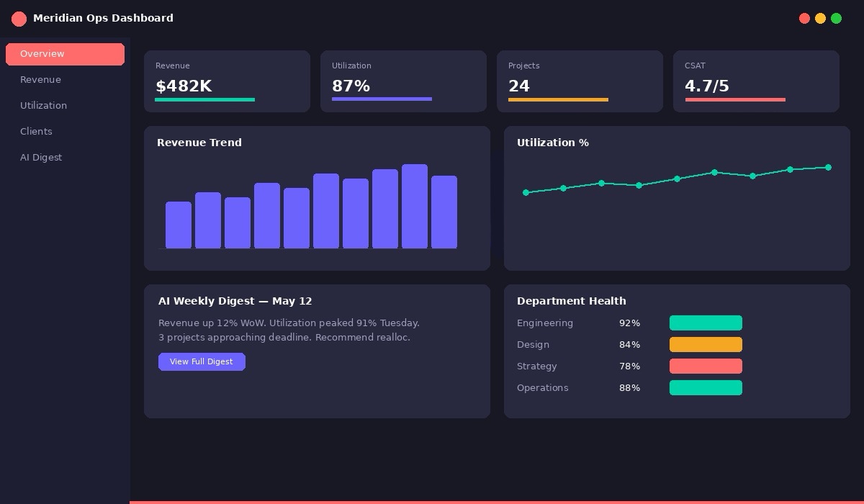
Task: Click the Operations department label
Action: point(543,388)
